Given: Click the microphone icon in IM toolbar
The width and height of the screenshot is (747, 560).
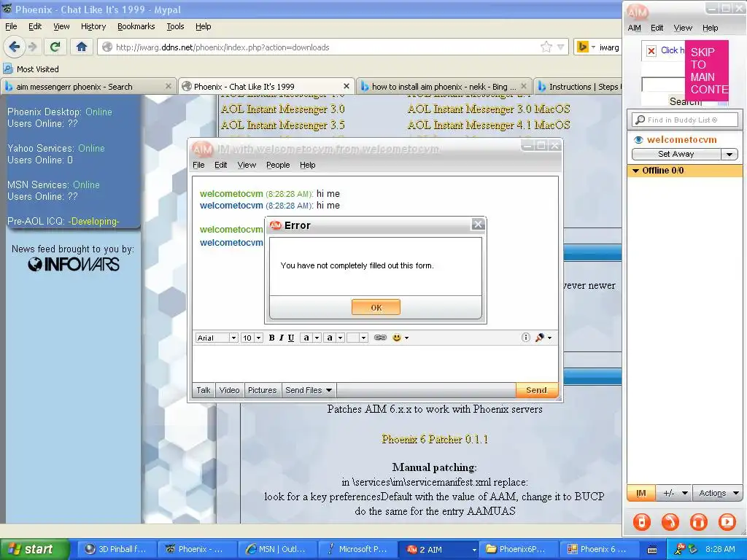Looking at the screenshot, I should pyautogui.click(x=540, y=338).
